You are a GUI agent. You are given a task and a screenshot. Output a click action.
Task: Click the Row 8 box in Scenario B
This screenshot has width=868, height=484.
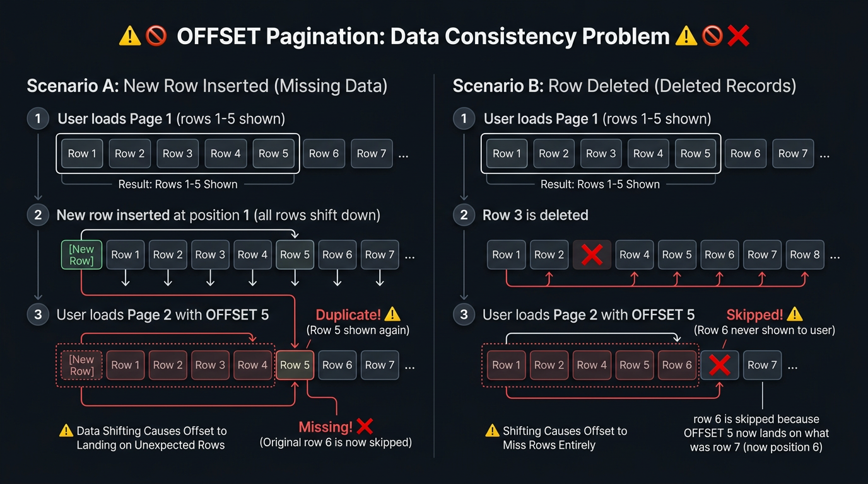click(x=805, y=255)
